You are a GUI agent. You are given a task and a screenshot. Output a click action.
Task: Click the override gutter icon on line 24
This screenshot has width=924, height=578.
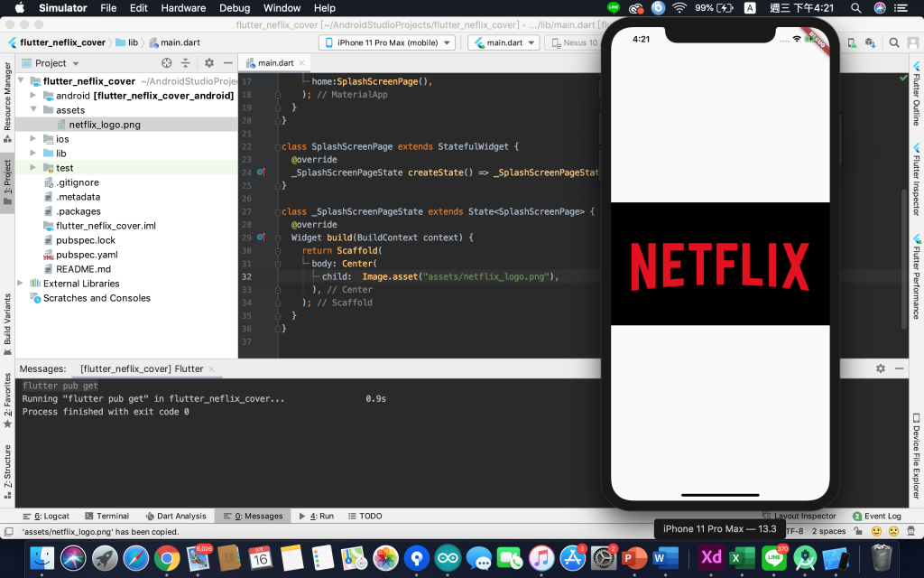(x=261, y=172)
